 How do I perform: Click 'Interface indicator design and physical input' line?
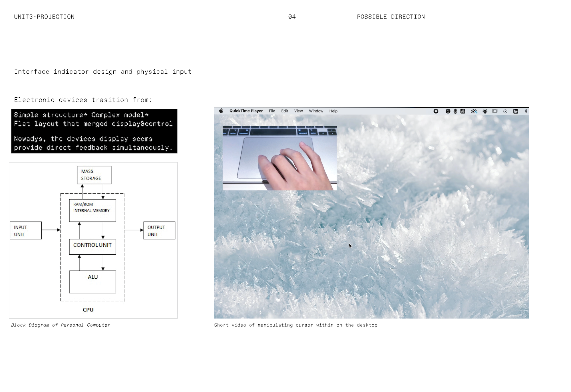click(x=103, y=72)
